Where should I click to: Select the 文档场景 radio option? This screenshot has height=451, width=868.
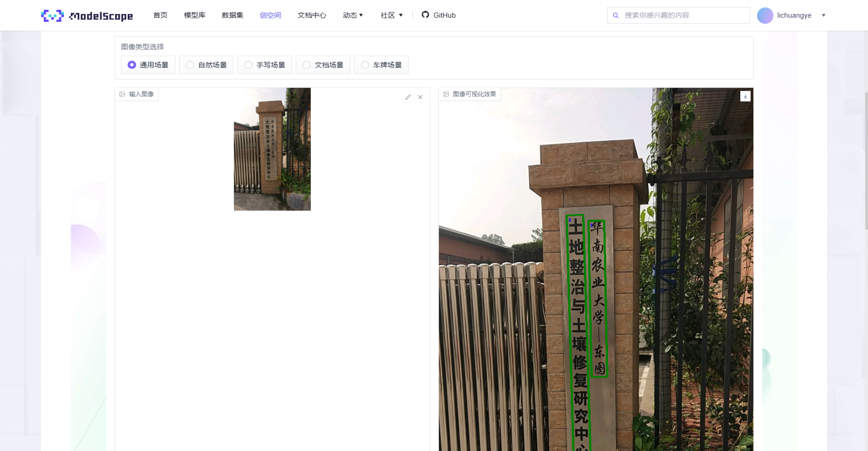[x=323, y=65]
